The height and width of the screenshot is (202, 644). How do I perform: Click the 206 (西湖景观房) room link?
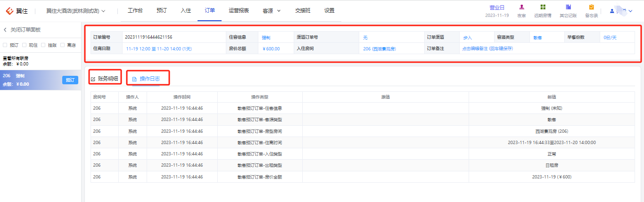(380, 48)
